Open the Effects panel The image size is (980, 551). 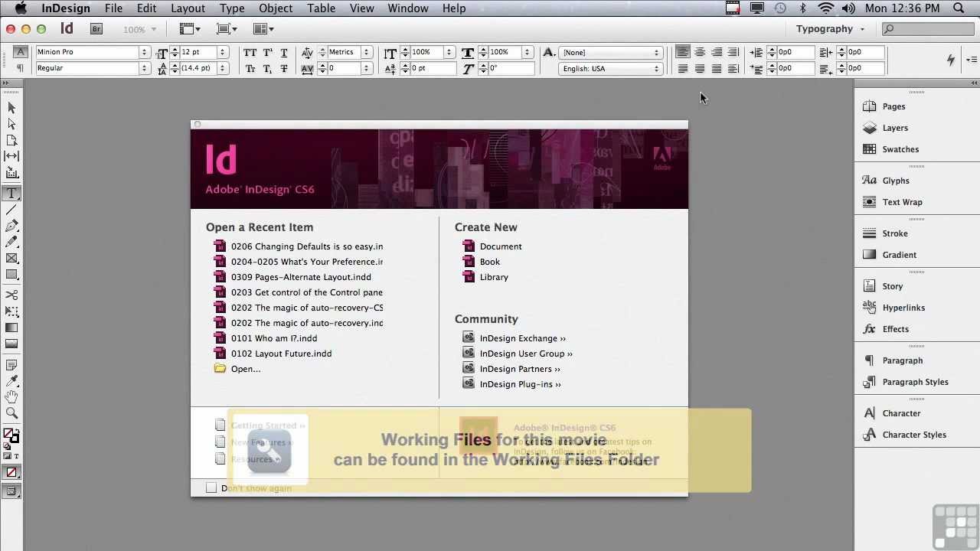[885, 329]
